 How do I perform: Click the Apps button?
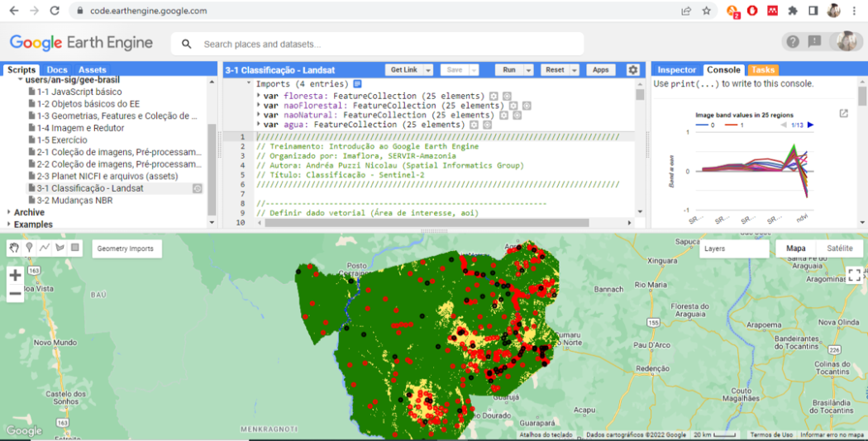pyautogui.click(x=601, y=69)
